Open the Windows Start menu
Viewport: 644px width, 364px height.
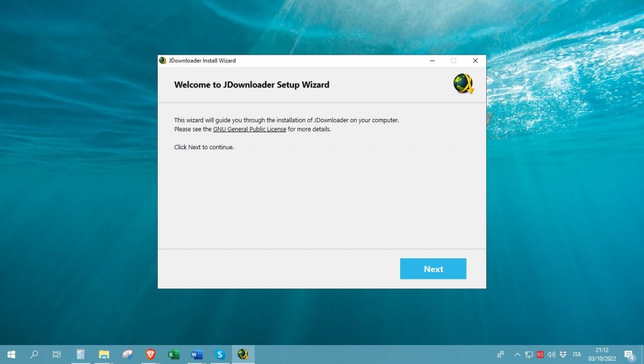(x=11, y=355)
